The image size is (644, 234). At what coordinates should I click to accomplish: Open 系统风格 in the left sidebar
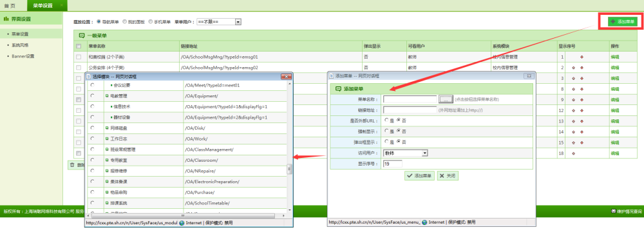click(x=20, y=45)
